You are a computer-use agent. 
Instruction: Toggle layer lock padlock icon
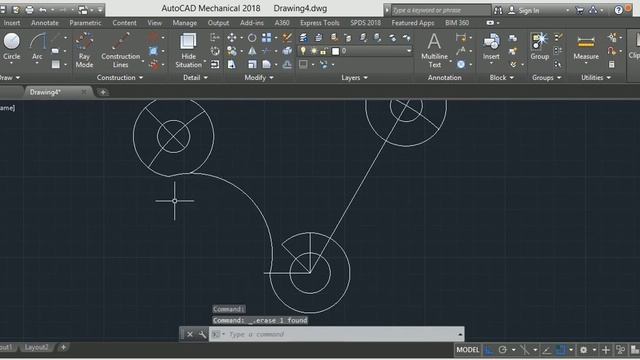point(324,51)
